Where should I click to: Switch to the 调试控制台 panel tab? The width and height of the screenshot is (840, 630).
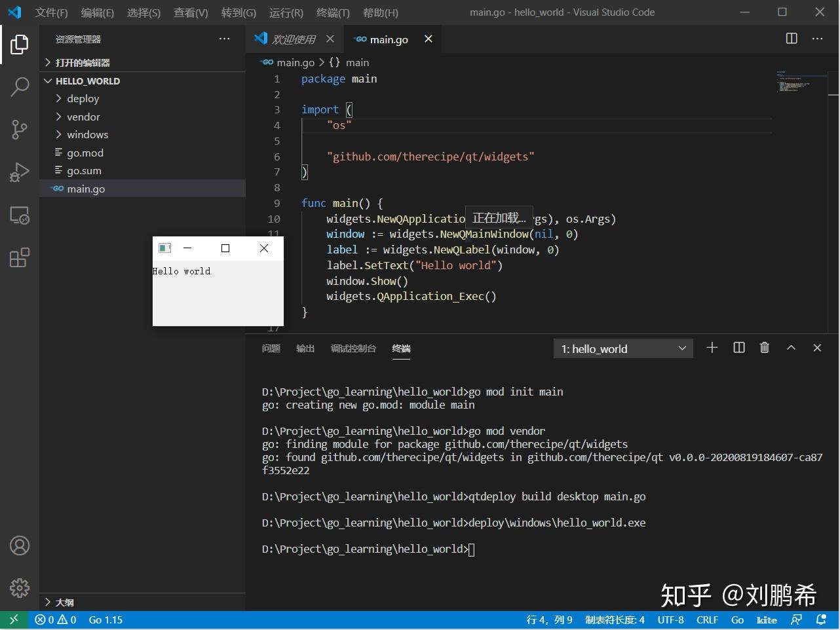click(353, 348)
